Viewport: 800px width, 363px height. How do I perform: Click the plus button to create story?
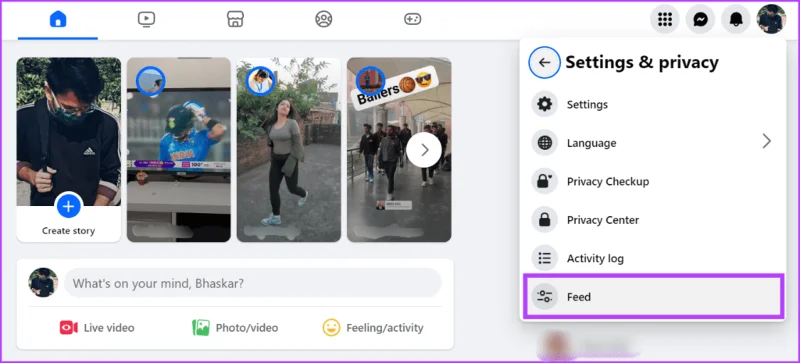(68, 206)
